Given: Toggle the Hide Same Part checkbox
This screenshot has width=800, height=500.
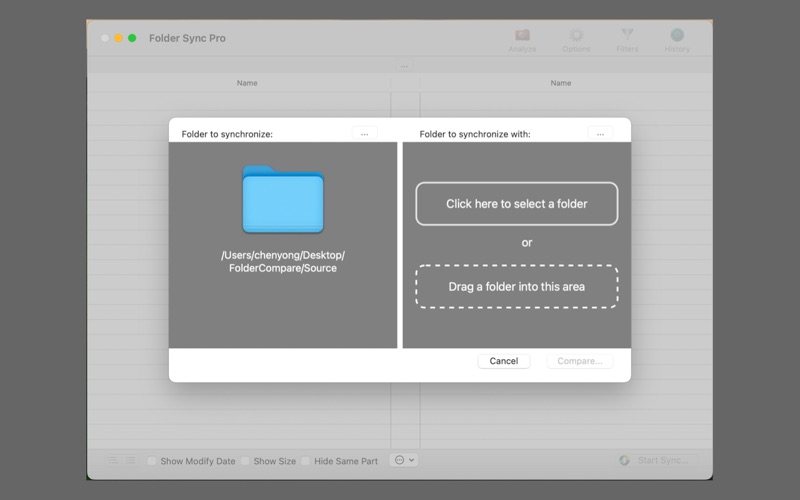Looking at the screenshot, I should pyautogui.click(x=305, y=461).
